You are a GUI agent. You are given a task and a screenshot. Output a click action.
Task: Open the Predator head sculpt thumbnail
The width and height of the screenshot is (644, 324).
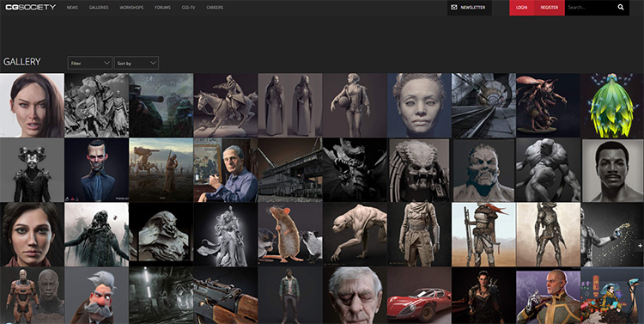click(x=419, y=170)
